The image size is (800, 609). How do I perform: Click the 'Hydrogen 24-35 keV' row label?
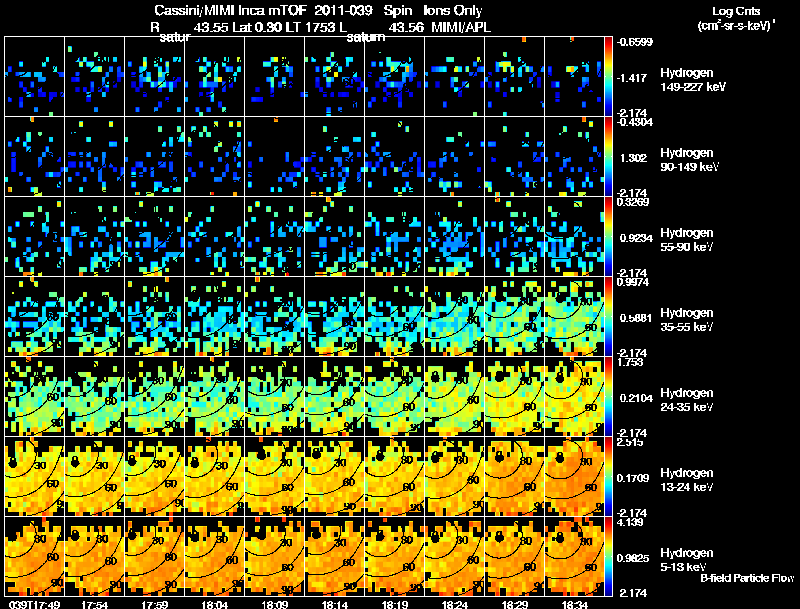pos(687,400)
